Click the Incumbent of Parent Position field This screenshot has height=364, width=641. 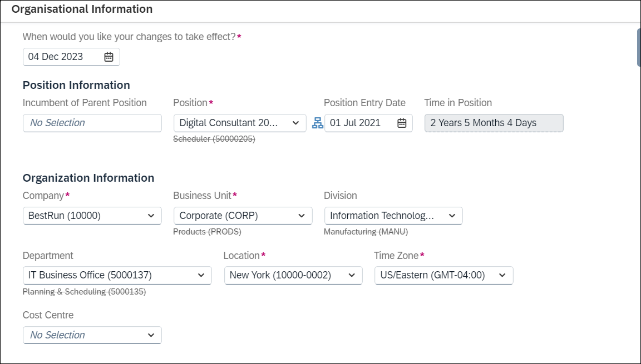click(x=92, y=123)
